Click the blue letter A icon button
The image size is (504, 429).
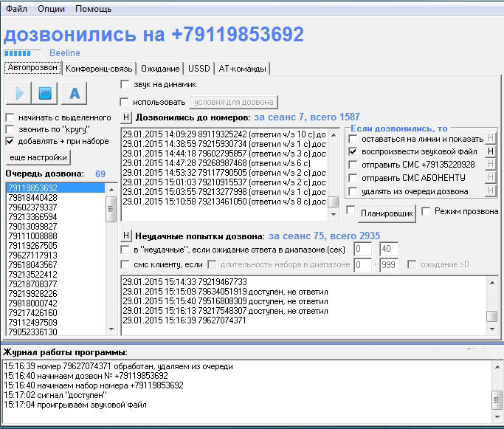click(x=74, y=95)
